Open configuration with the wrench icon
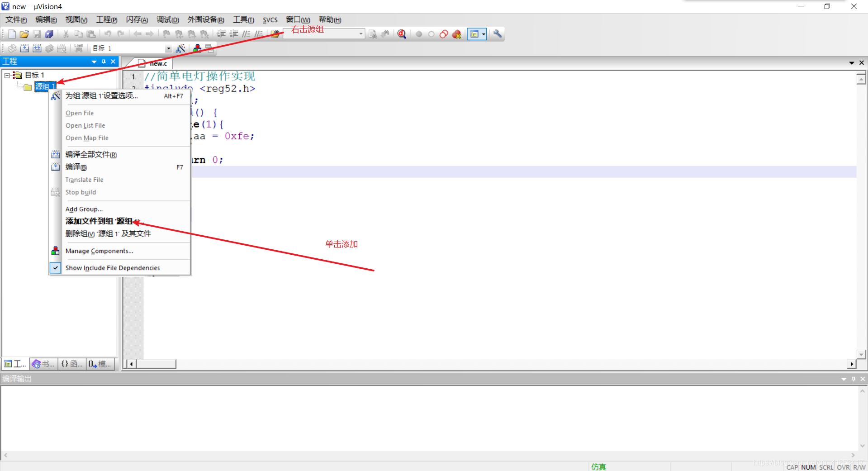This screenshot has height=471, width=868. tap(498, 34)
